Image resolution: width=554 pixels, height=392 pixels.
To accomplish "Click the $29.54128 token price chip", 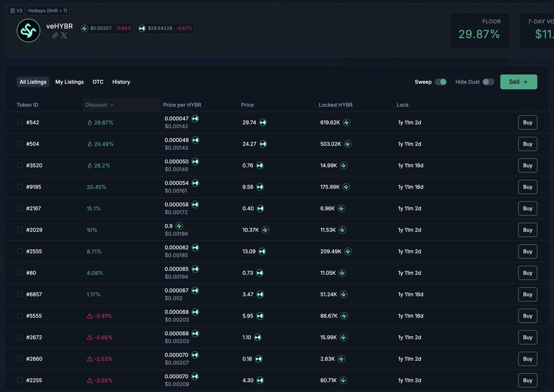I will click(165, 28).
